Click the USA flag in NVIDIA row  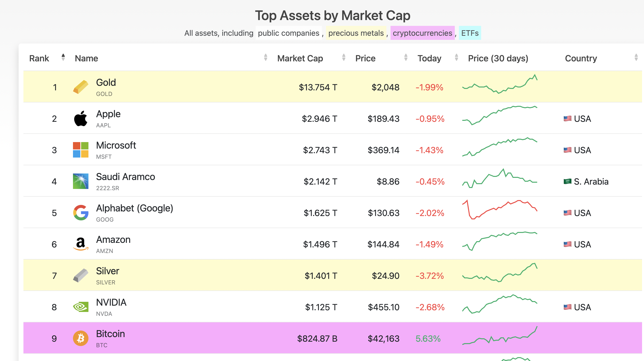click(567, 307)
